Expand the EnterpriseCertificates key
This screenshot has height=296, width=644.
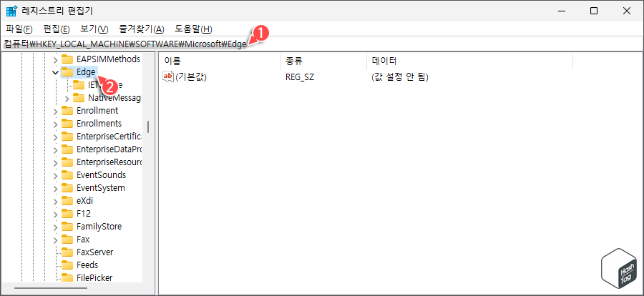(56, 137)
